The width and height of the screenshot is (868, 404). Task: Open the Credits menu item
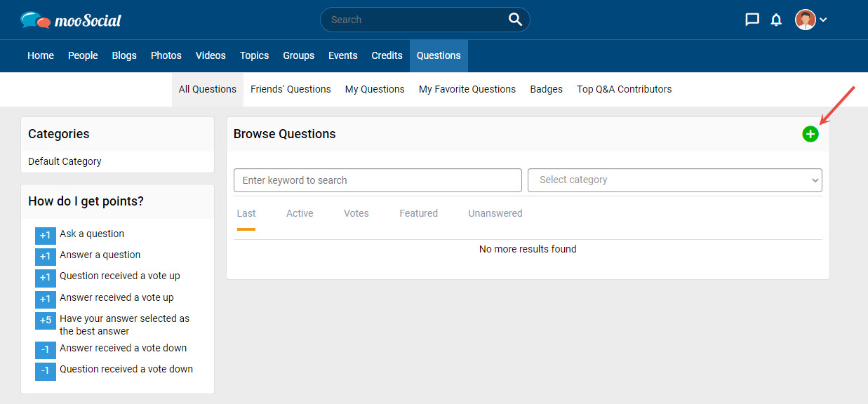[x=387, y=55]
